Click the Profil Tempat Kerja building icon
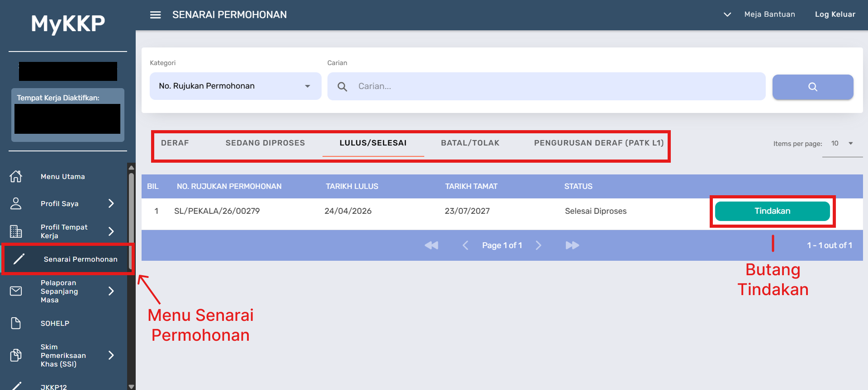This screenshot has width=868, height=390. 16,231
